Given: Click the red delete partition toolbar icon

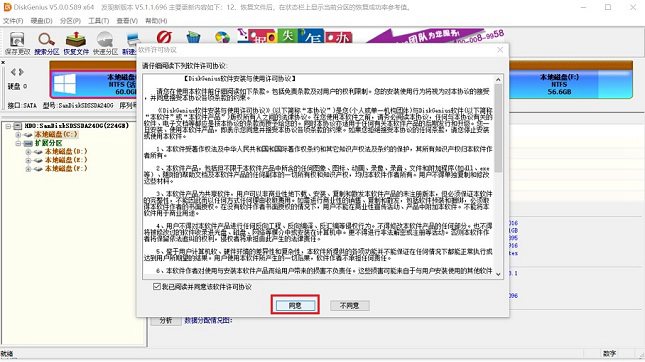Looking at the screenshot, I should [164, 37].
